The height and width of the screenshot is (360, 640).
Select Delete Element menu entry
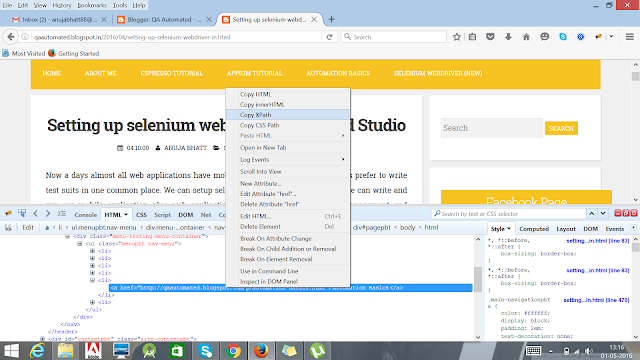coord(288,227)
